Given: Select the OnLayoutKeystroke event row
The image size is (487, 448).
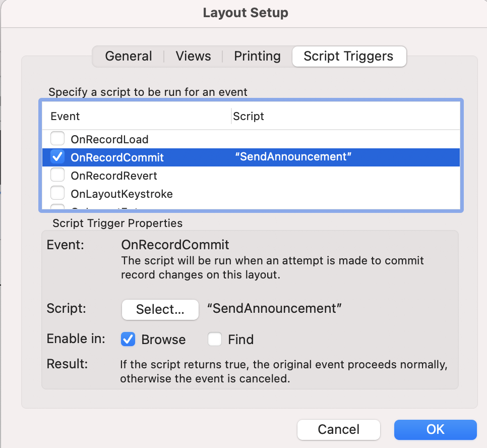Looking at the screenshot, I should [251, 194].
